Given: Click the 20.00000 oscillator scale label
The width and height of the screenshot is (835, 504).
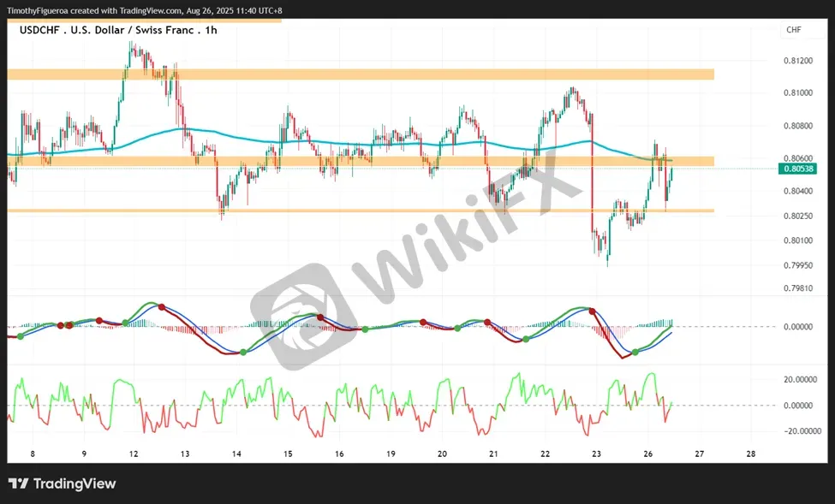Looking at the screenshot, I should pyautogui.click(x=800, y=379).
